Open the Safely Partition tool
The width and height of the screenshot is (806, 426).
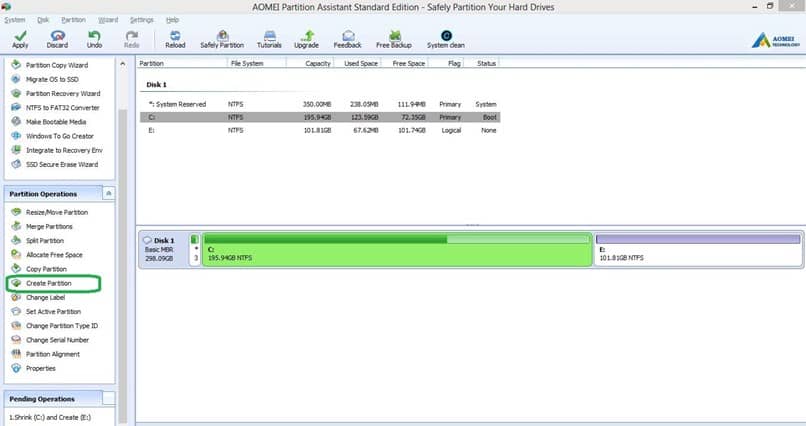[x=222, y=39]
